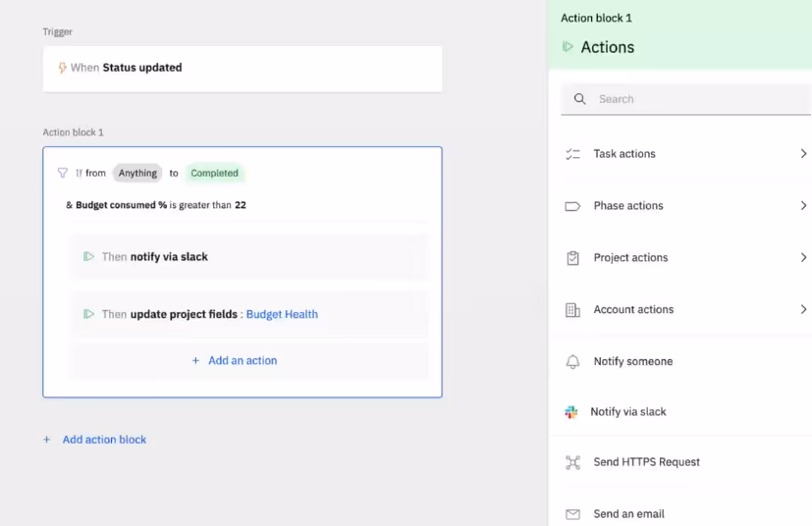This screenshot has width=812, height=526.
Task: Expand Account actions chevron
Action: coord(803,309)
